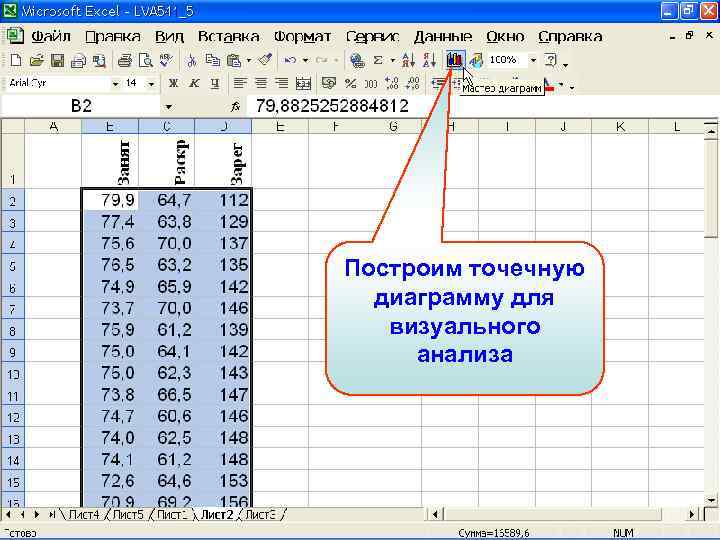
Task: Cut selection with the scissors icon
Action: pos(192,60)
